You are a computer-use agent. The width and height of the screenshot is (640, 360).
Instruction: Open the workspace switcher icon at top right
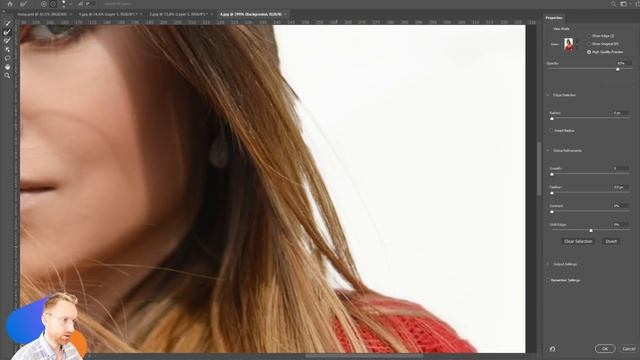[x=624, y=4]
